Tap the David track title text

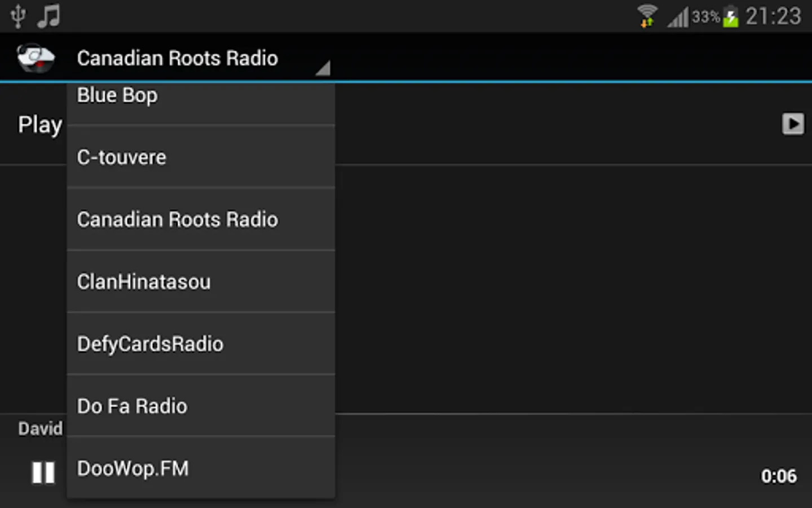coord(40,428)
